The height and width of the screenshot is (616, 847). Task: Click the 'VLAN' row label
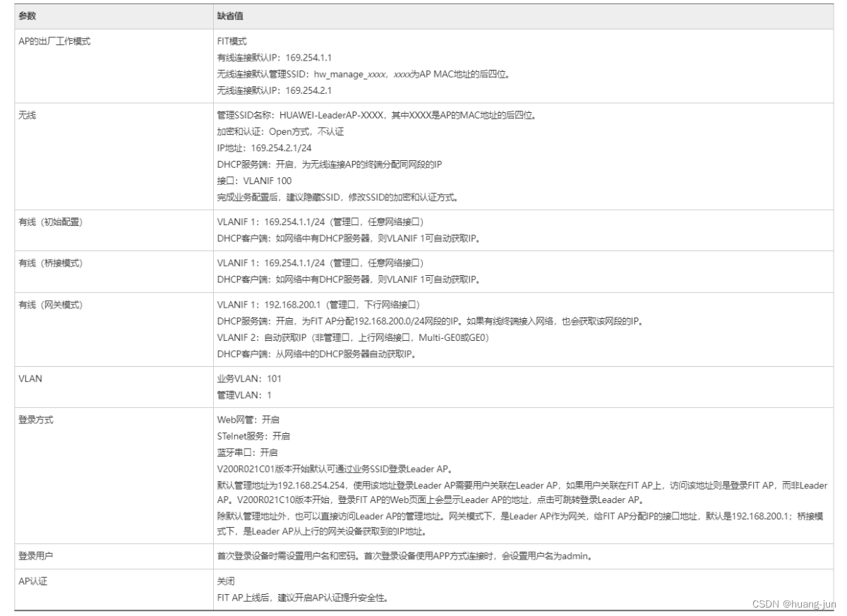(x=30, y=379)
